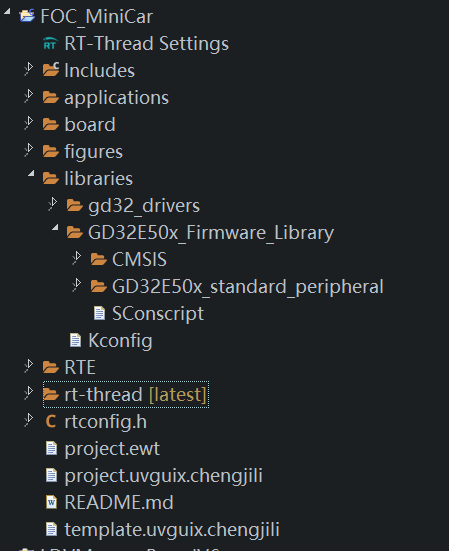Image resolution: width=449 pixels, height=551 pixels.
Task: Expand the GD32E50x_standard_peripheral arrow
Action: (77, 284)
